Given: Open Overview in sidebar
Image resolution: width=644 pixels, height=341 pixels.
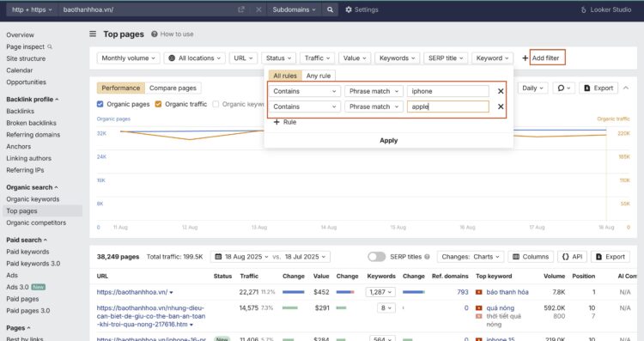Looking at the screenshot, I should pyautogui.click(x=20, y=35).
